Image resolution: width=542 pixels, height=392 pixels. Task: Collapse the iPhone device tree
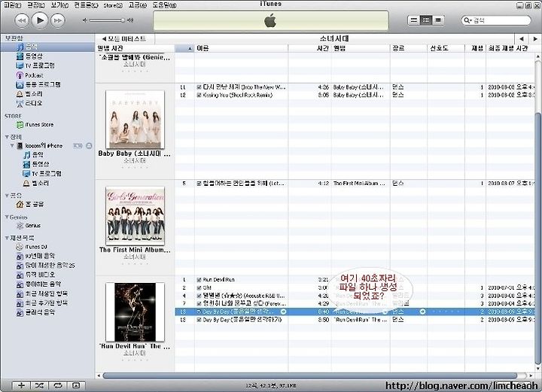pyautogui.click(x=12, y=146)
